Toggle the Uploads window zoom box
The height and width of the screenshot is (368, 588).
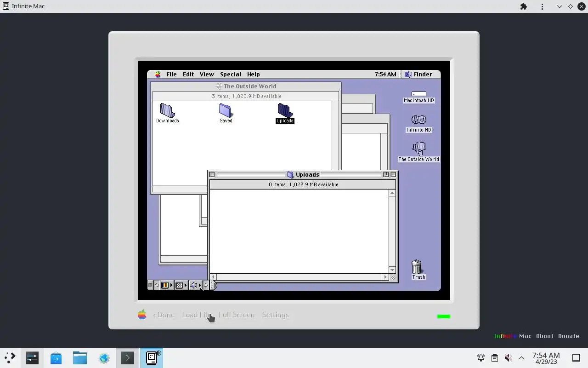pos(386,175)
